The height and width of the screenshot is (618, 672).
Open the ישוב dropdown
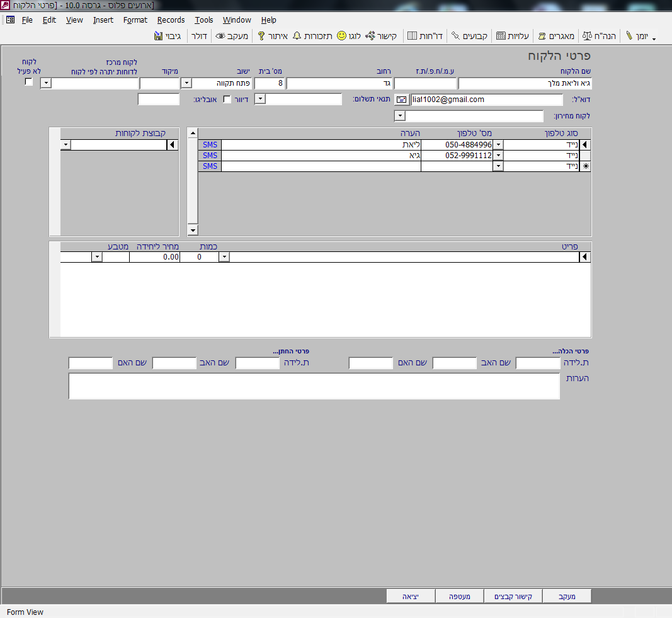[x=186, y=83]
